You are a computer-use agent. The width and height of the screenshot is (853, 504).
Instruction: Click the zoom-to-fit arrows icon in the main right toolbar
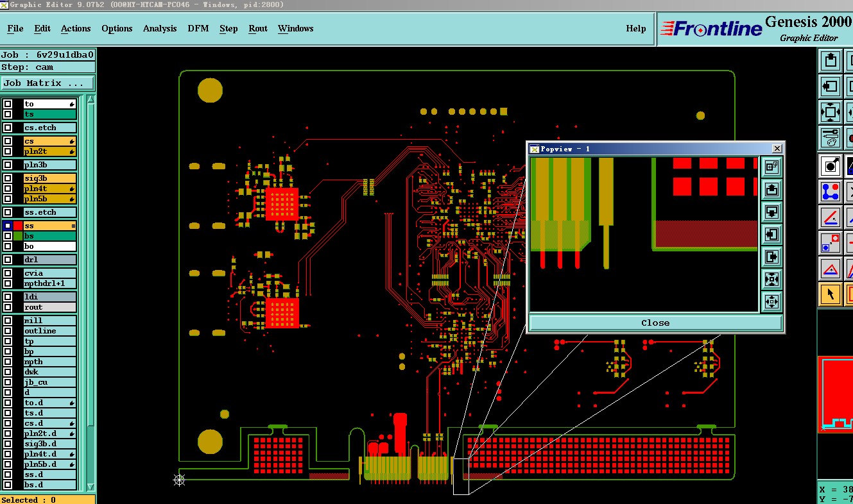(x=831, y=112)
